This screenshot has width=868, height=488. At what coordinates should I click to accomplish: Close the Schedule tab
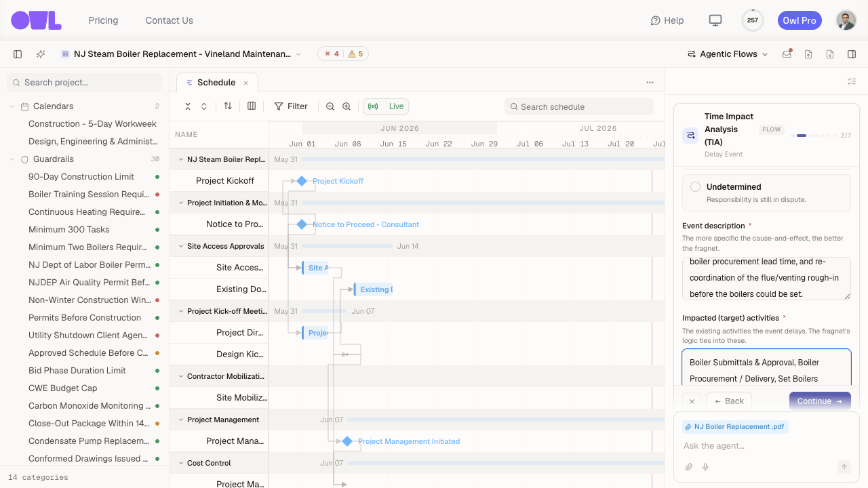point(246,83)
